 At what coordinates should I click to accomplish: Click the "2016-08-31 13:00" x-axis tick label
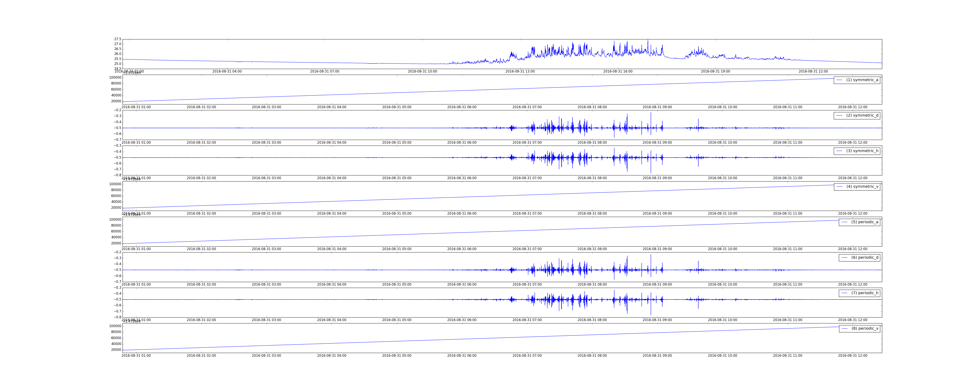click(x=520, y=72)
